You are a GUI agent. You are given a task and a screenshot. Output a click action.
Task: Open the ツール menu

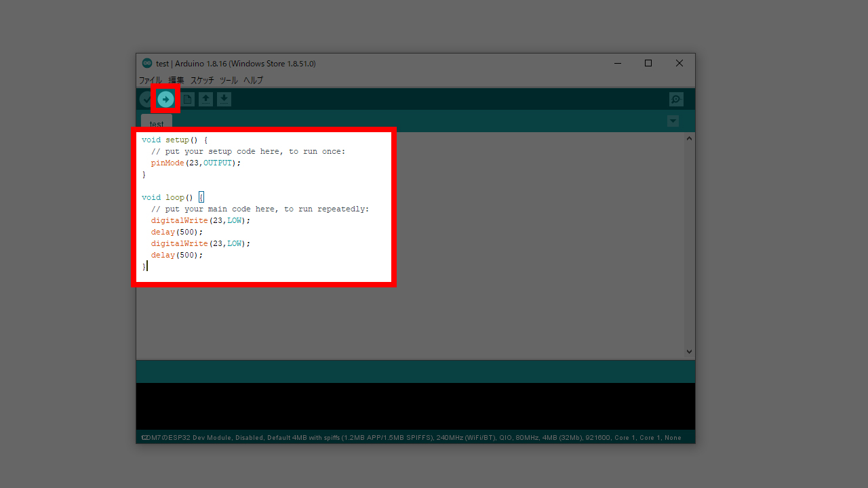click(229, 80)
